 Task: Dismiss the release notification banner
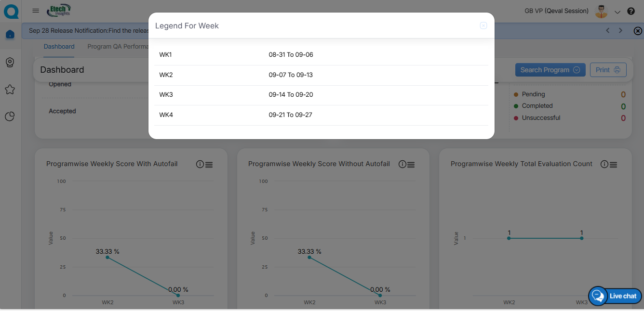coord(638,31)
